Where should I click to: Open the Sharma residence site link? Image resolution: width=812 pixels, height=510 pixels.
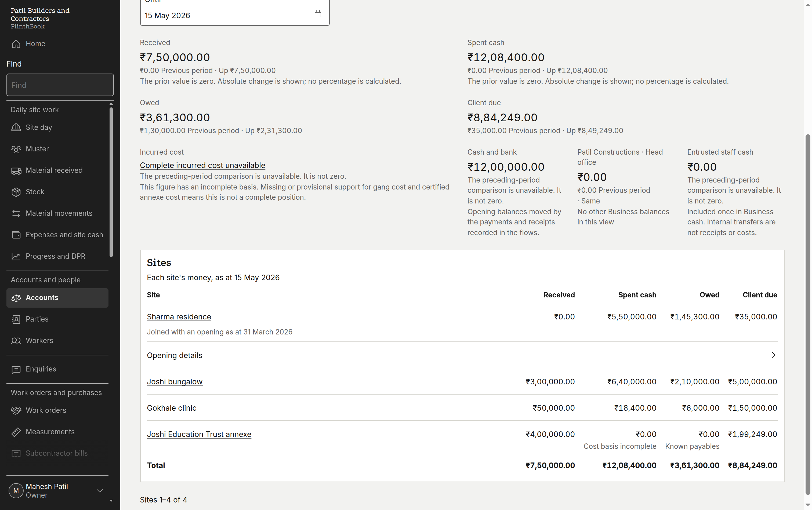tap(179, 317)
